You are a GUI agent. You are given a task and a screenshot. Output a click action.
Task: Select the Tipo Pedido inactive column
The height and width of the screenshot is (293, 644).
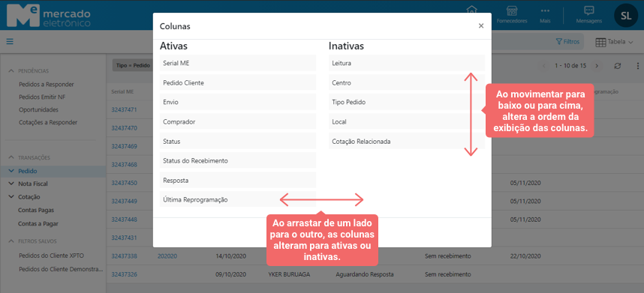(x=407, y=102)
